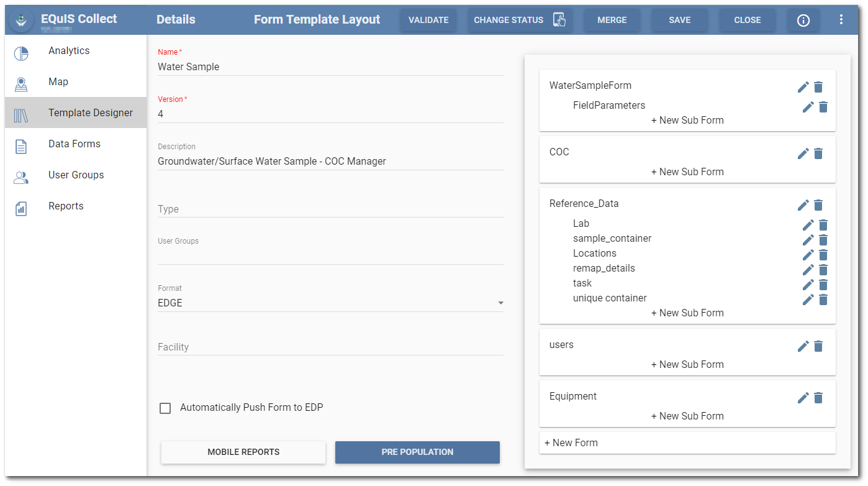This screenshot has height=486, width=868.
Task: Delete the Reference_Data form
Action: 818,205
